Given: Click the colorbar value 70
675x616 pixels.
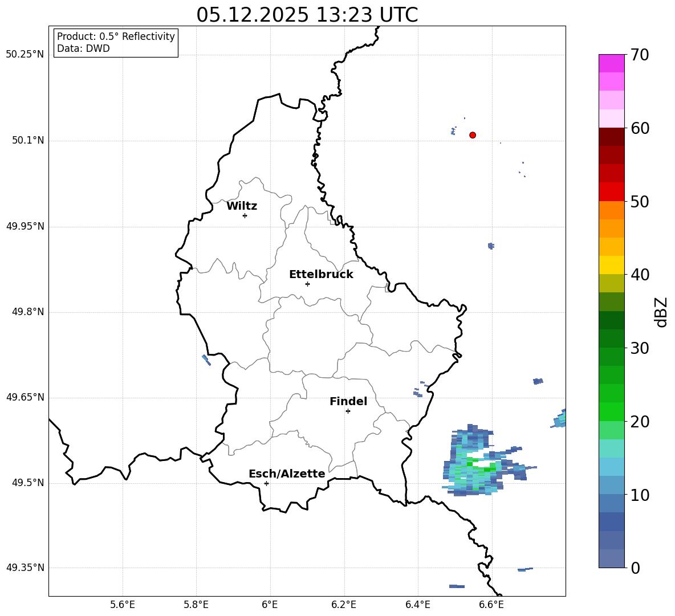Looking at the screenshot, I should tap(640, 55).
